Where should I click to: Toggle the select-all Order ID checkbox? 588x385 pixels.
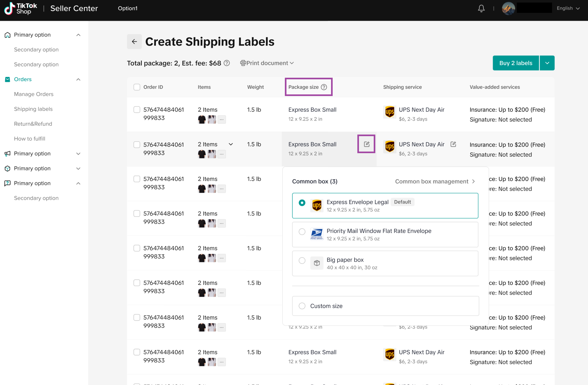coord(137,87)
